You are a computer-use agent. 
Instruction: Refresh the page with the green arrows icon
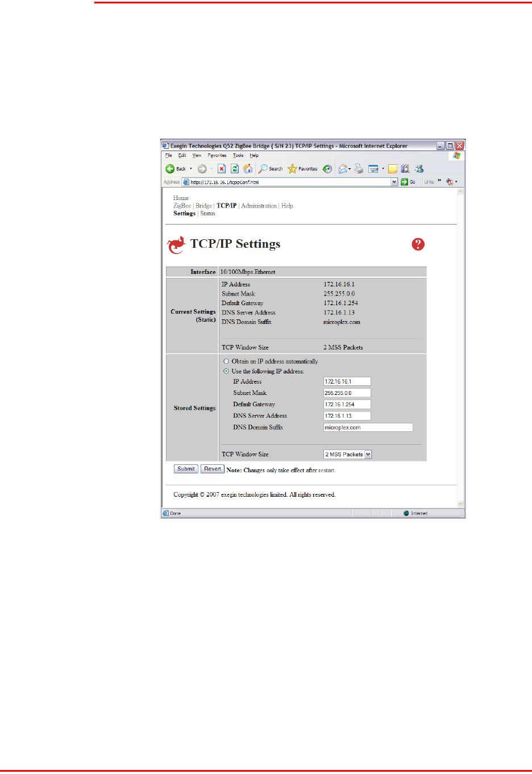coord(234,169)
